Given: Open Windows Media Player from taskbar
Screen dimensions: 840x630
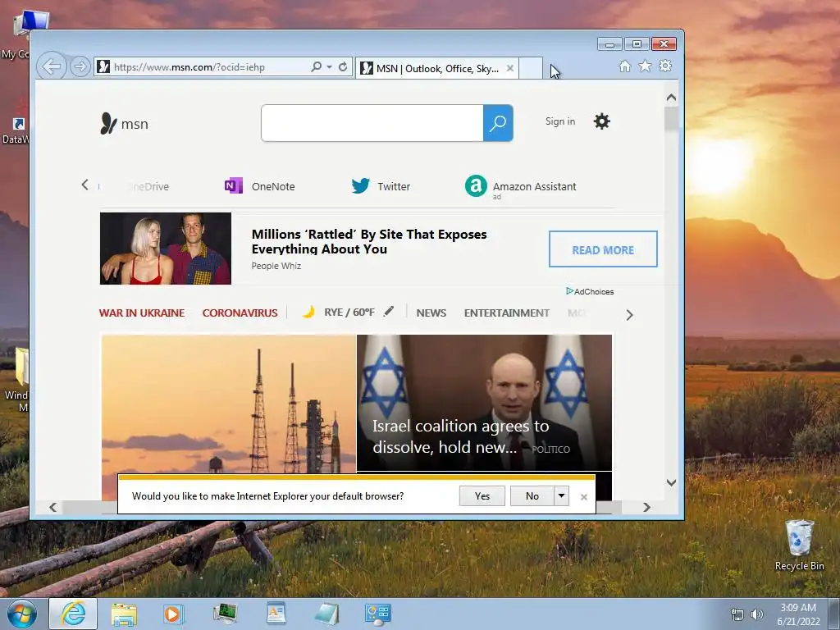Looking at the screenshot, I should [x=172, y=614].
